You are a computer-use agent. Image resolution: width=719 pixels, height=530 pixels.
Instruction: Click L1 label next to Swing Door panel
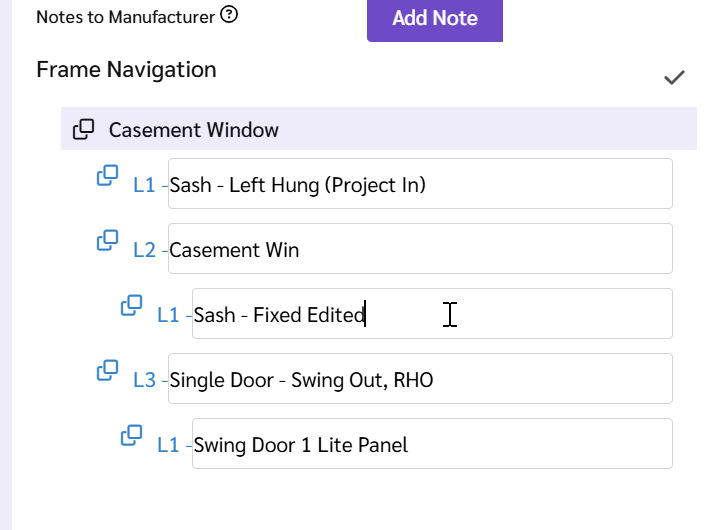(x=168, y=445)
